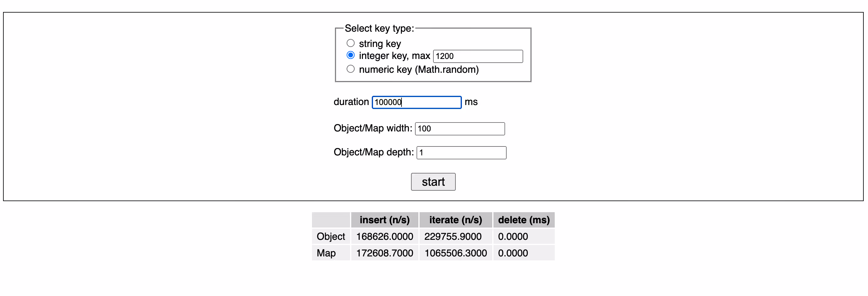This screenshot has width=868, height=296.
Task: Click the delete (ms) column header
Action: [523, 220]
